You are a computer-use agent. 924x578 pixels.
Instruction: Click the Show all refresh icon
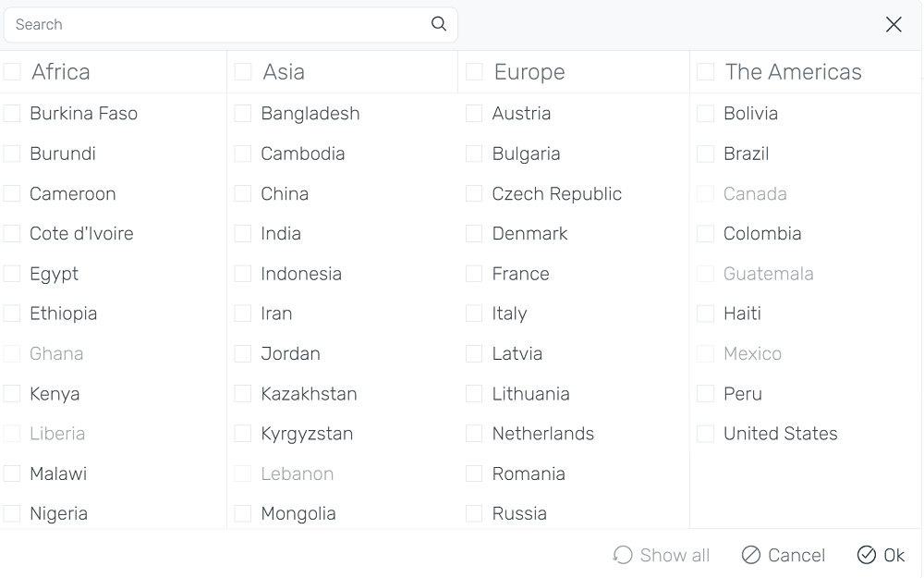(x=623, y=555)
